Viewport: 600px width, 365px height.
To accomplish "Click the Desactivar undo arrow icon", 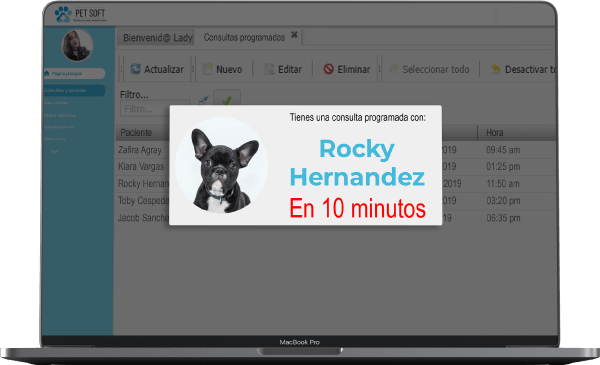I will point(496,69).
